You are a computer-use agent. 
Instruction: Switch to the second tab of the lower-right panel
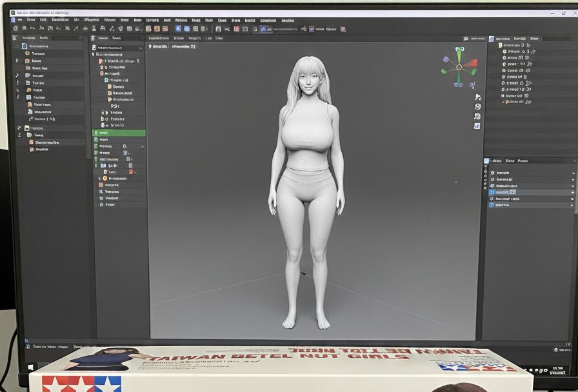pos(510,161)
